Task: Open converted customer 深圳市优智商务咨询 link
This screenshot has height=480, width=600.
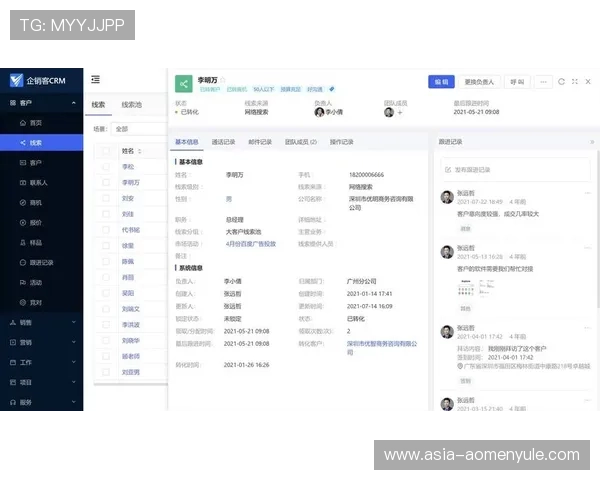Action: pos(382,348)
